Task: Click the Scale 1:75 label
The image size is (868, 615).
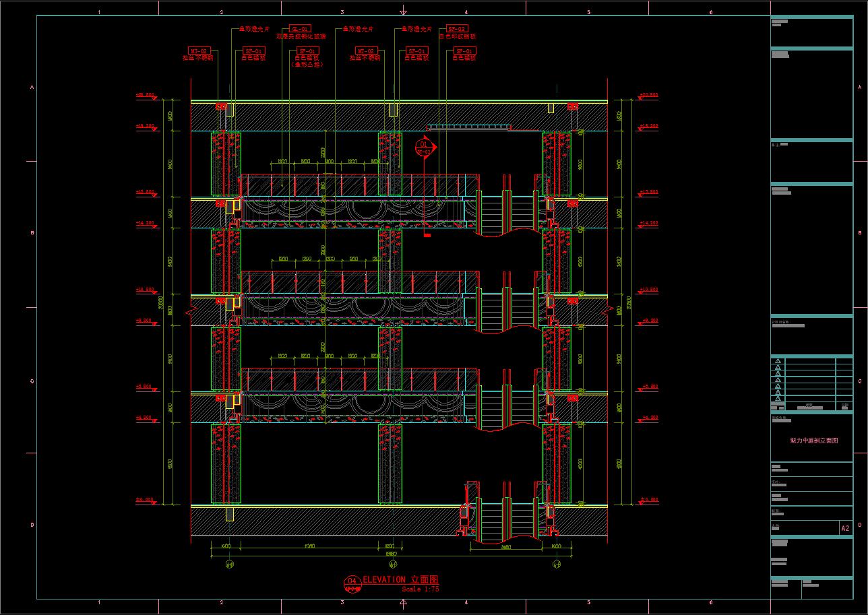Action: coord(420,589)
